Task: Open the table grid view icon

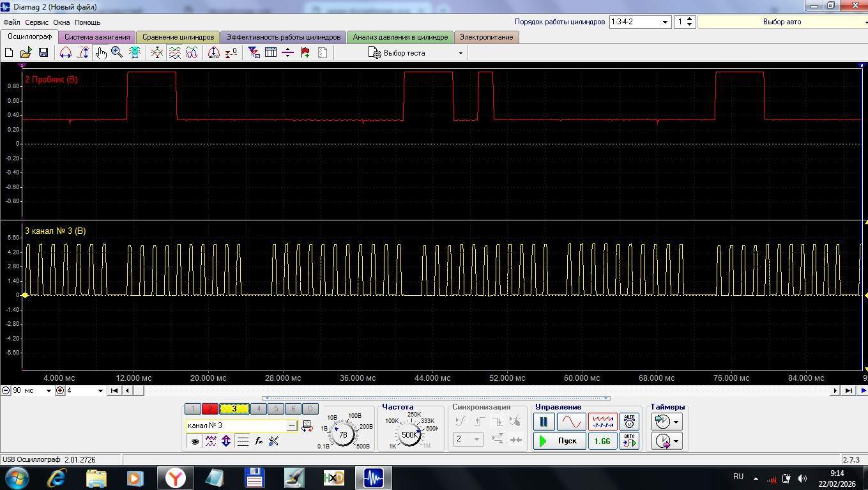Action: tap(271, 53)
